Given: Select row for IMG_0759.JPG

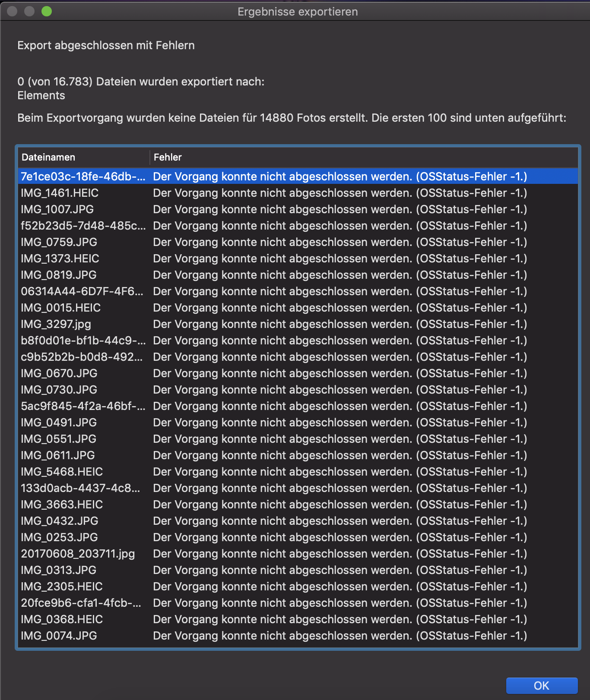Looking at the screenshot, I should point(59,242).
